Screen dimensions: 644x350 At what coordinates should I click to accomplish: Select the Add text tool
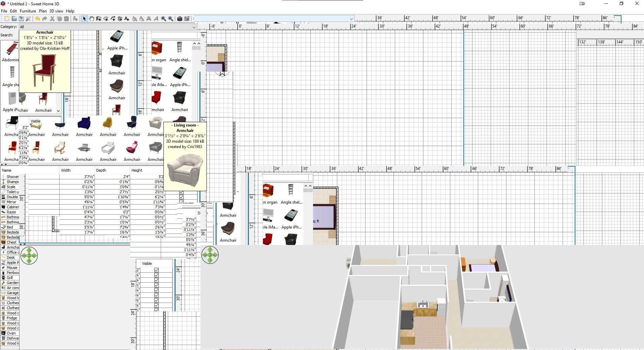(x=127, y=19)
